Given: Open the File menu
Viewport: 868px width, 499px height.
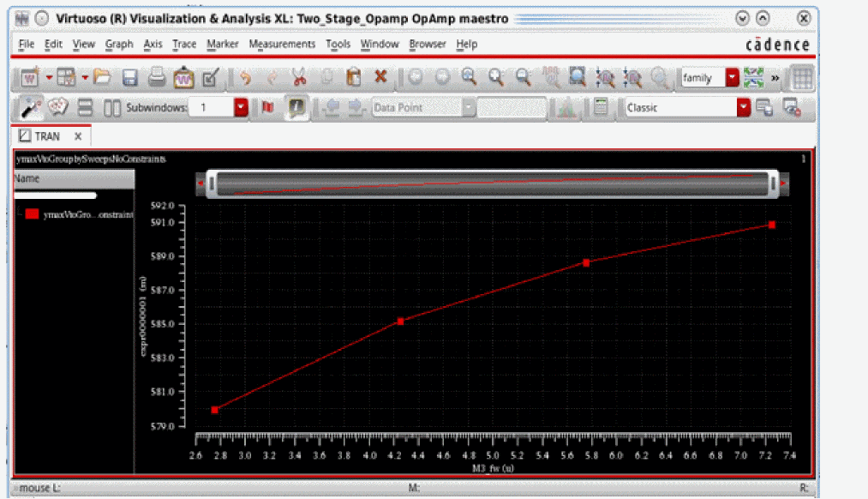Looking at the screenshot, I should point(26,44).
